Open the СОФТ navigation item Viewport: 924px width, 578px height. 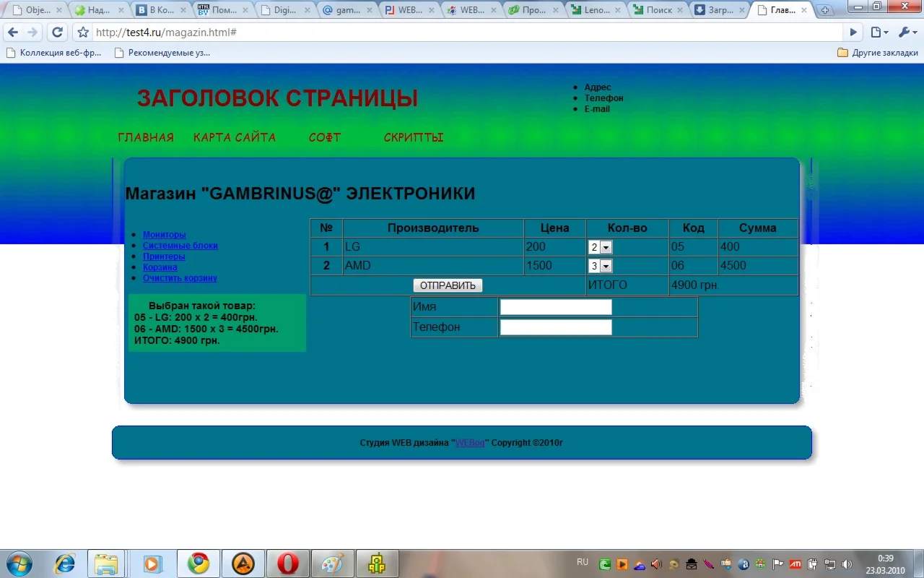pos(325,137)
